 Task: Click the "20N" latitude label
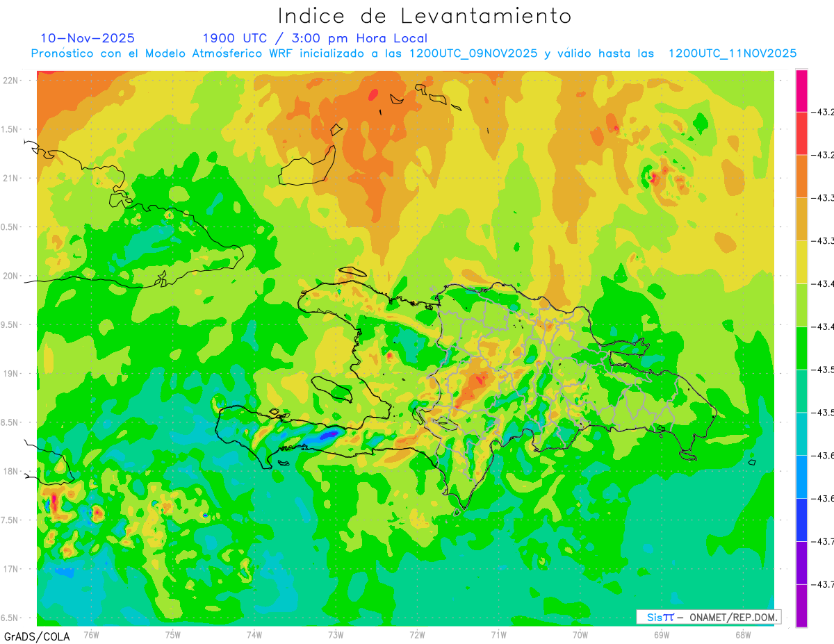pyautogui.click(x=11, y=276)
